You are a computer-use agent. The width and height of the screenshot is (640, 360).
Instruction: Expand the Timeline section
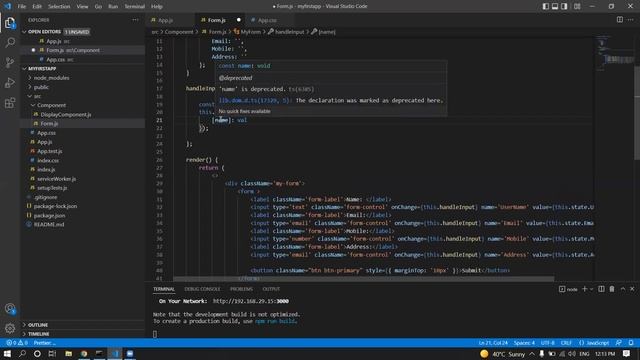click(x=38, y=334)
